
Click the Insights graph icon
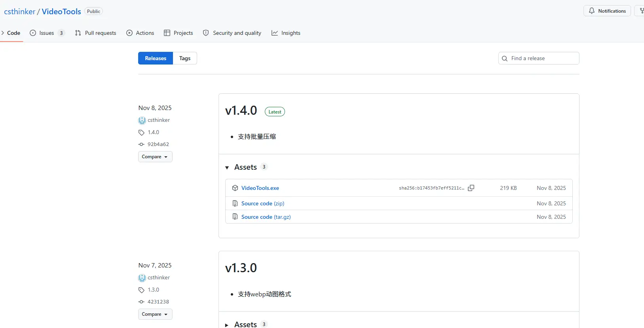point(275,33)
